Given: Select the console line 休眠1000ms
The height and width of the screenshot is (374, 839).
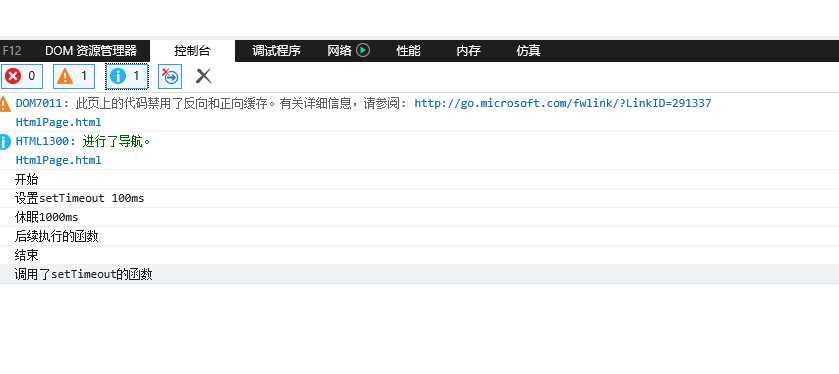Looking at the screenshot, I should click(420, 217).
